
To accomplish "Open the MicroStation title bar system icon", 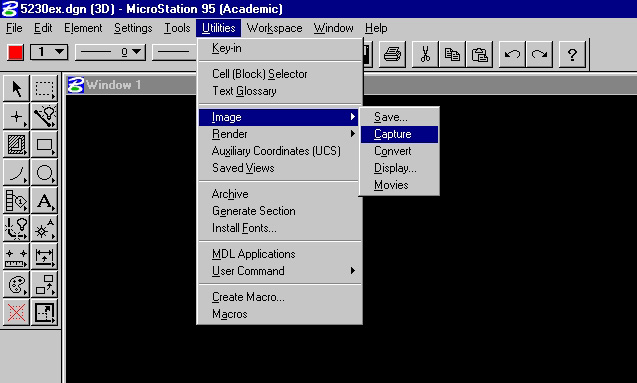I will click(x=9, y=9).
